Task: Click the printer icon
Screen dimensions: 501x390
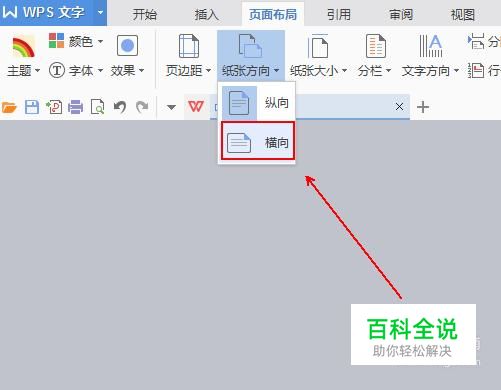Action: pos(76,107)
